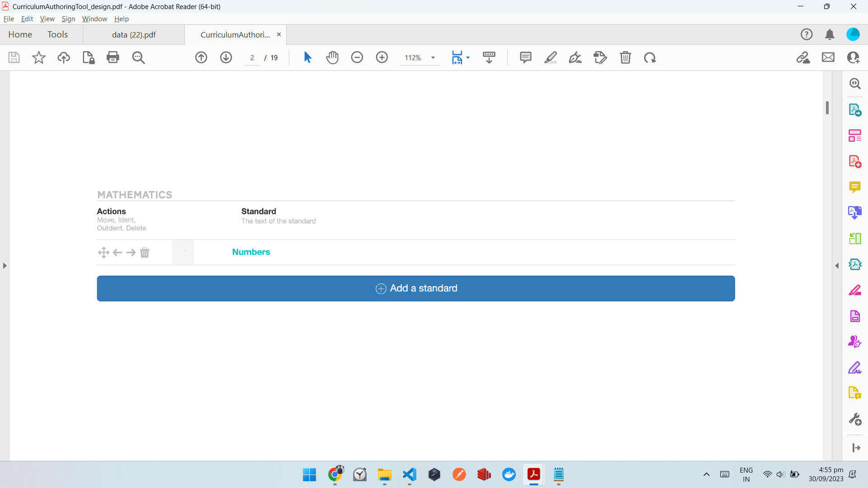Viewport: 868px width, 488px height.
Task: Open Visual Studio Code from taskbar
Action: [409, 474]
